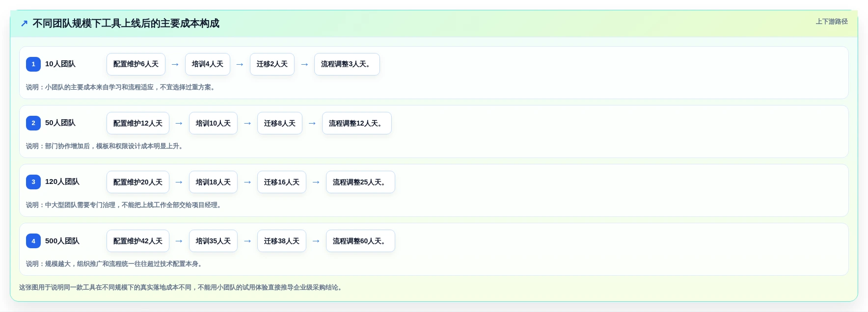This screenshot has width=868, height=312.
Task: Click the 上下游路径 label
Action: (x=832, y=22)
